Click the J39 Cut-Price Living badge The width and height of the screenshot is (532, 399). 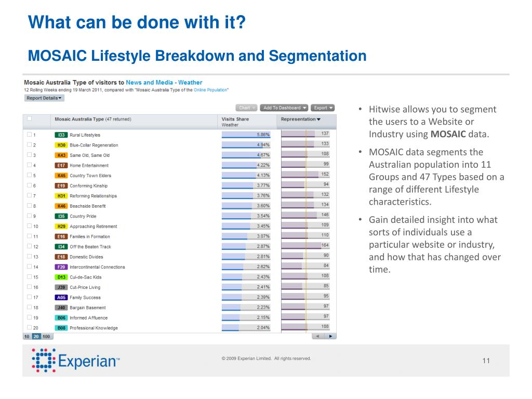(61, 287)
